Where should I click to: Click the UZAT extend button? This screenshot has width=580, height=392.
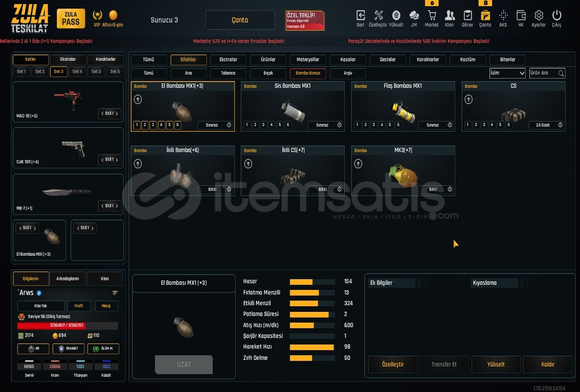coord(184,365)
